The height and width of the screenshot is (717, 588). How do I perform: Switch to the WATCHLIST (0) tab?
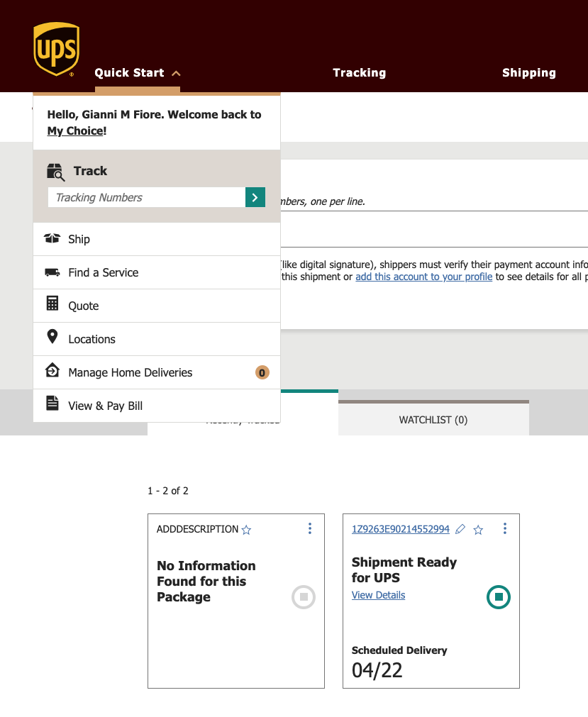(433, 419)
